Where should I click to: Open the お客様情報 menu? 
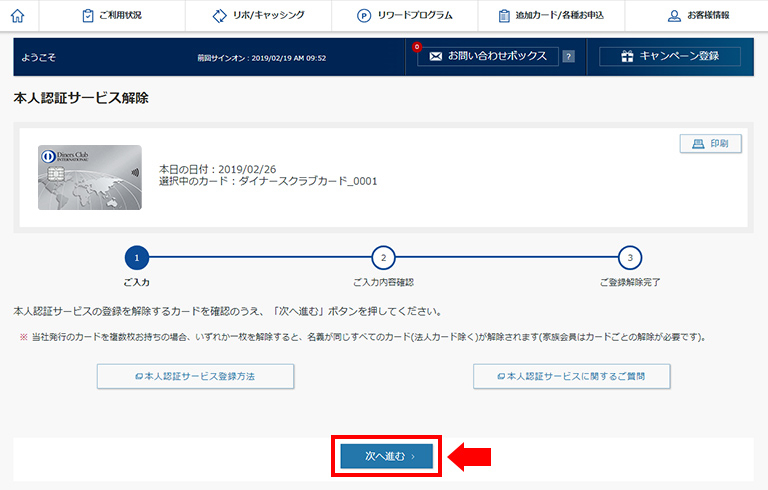697,16
